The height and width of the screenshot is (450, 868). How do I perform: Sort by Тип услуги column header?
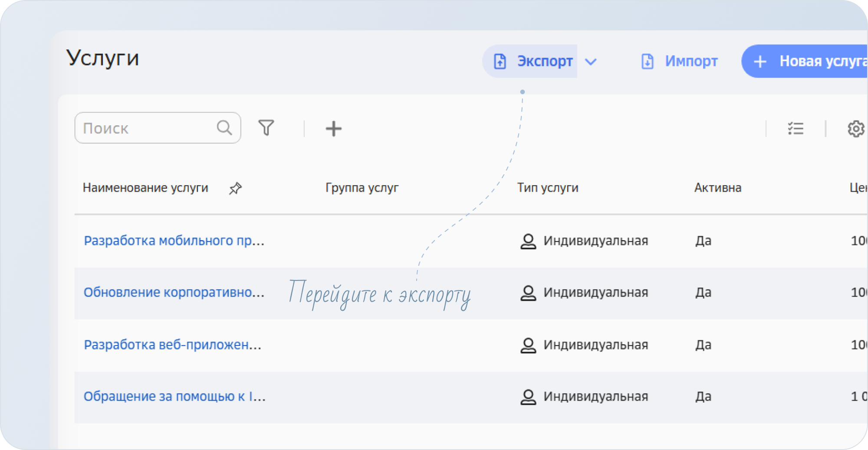[x=547, y=188]
